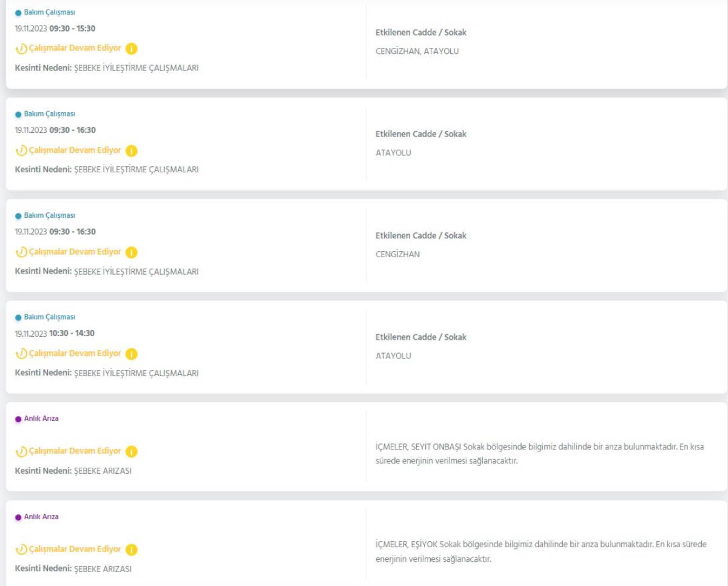Click the info icon on the SEYİT ONBAŞI fault card

(132, 451)
